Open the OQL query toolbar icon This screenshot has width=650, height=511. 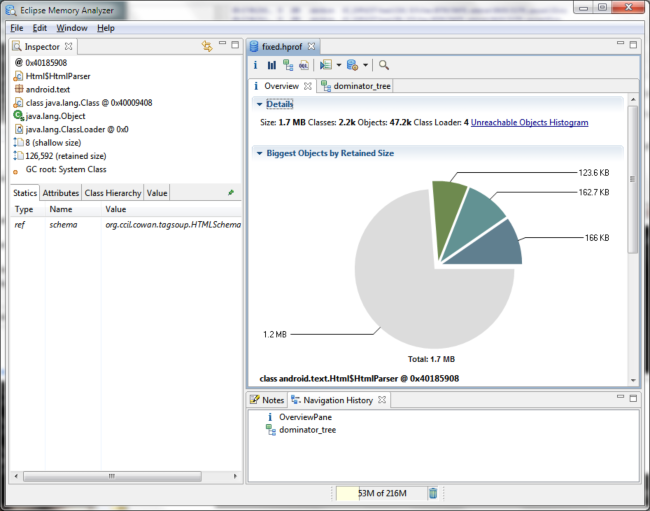pos(304,65)
